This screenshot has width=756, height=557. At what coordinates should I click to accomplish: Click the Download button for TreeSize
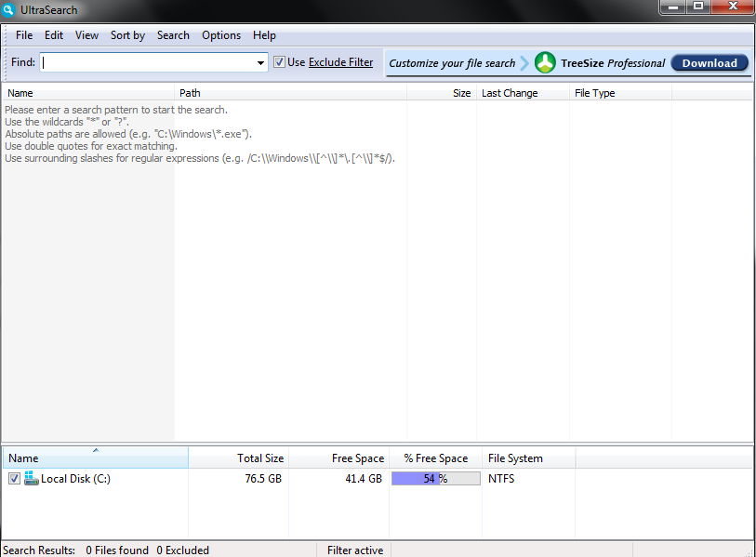(710, 62)
